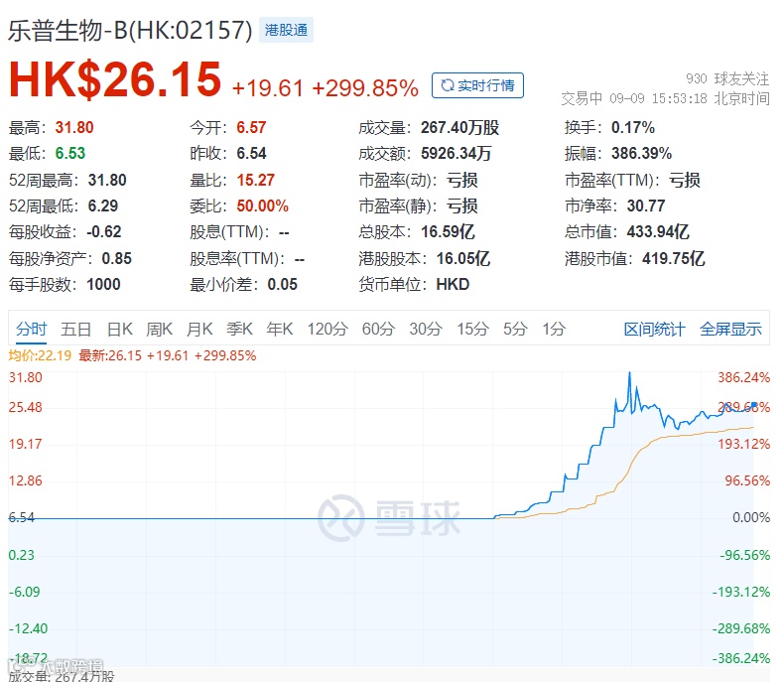Click the 总市值 value 433.94亿
The image size is (784, 682).
click(658, 231)
